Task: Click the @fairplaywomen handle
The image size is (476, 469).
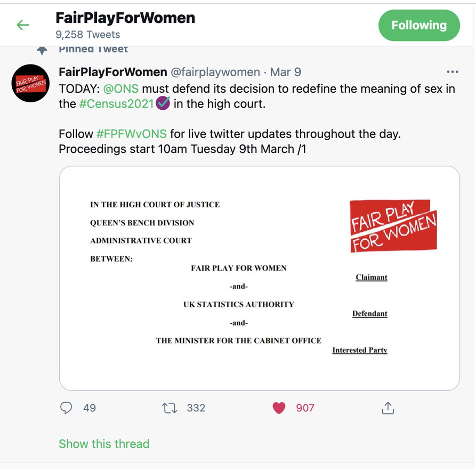Action: click(215, 72)
